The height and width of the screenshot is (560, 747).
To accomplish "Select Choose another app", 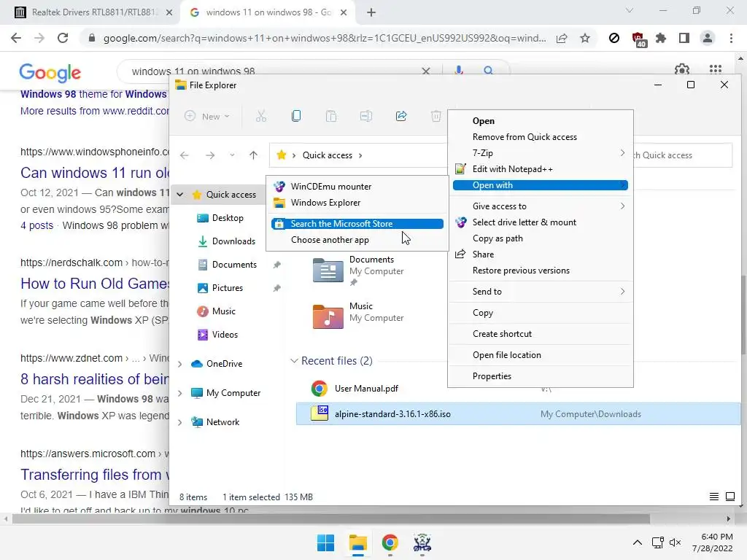I will [x=357, y=240].
